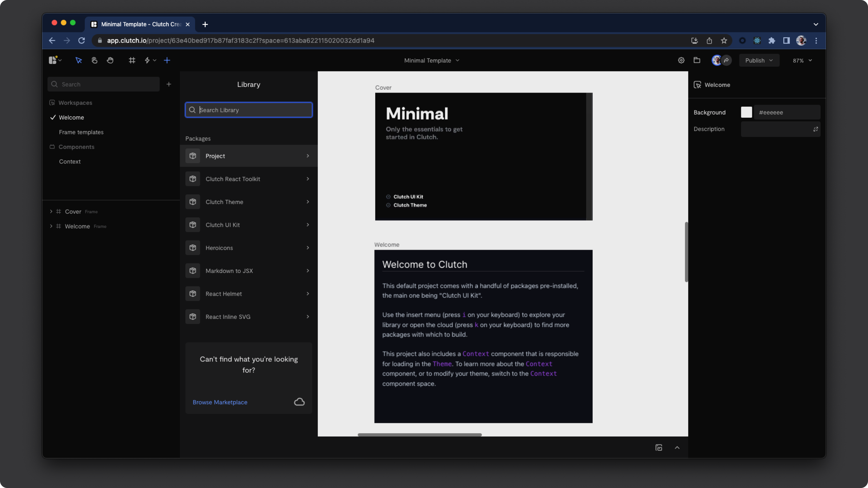Select the Frame templates workspace
Viewport: 868px width, 488px height.
81,132
